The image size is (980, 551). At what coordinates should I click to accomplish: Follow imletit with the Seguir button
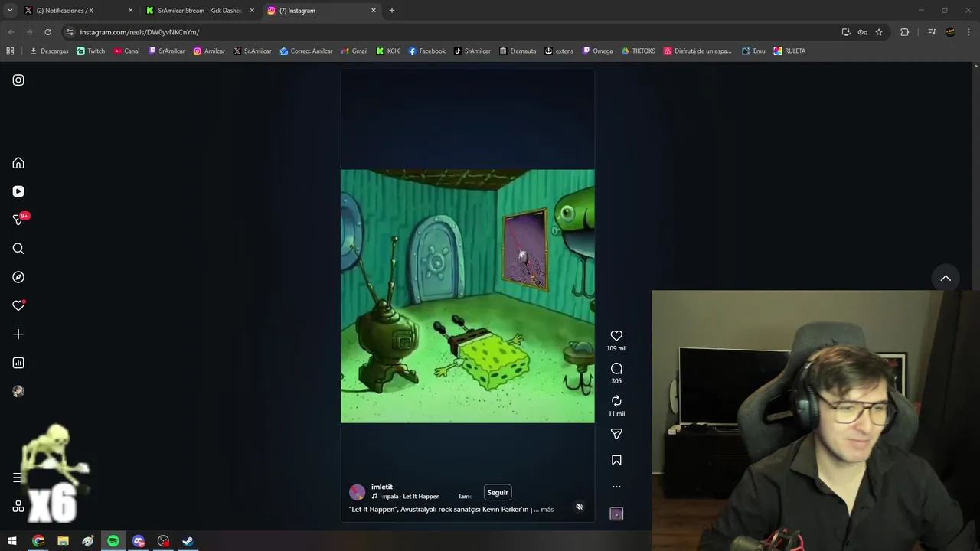click(x=498, y=493)
